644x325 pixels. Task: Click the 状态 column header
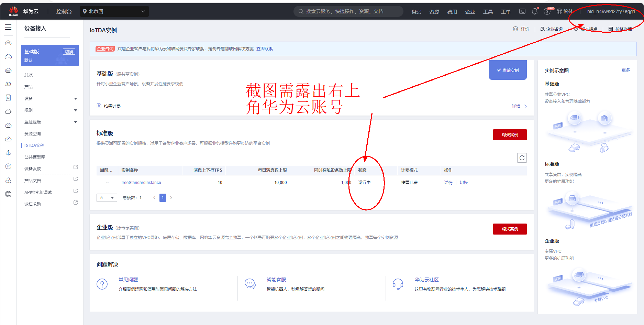tap(362, 170)
